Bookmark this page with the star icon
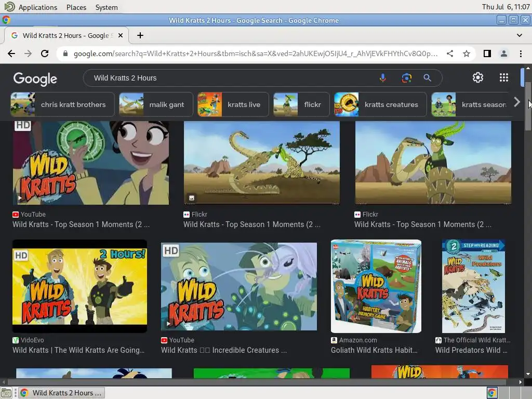This screenshot has height=399, width=532. point(467,54)
